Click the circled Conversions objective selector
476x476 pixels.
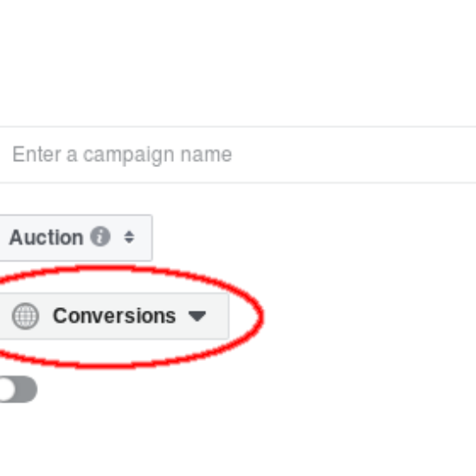tap(114, 316)
